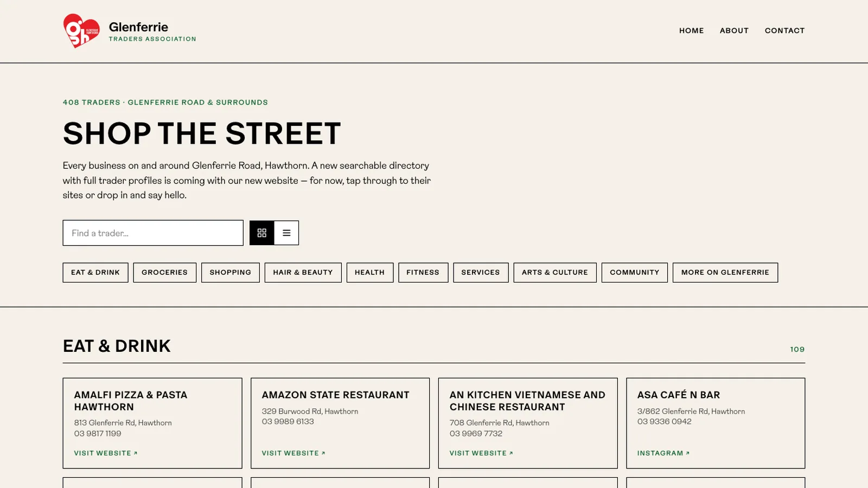
Task: Click the 109 count in Eat & Drink
Action: (797, 349)
